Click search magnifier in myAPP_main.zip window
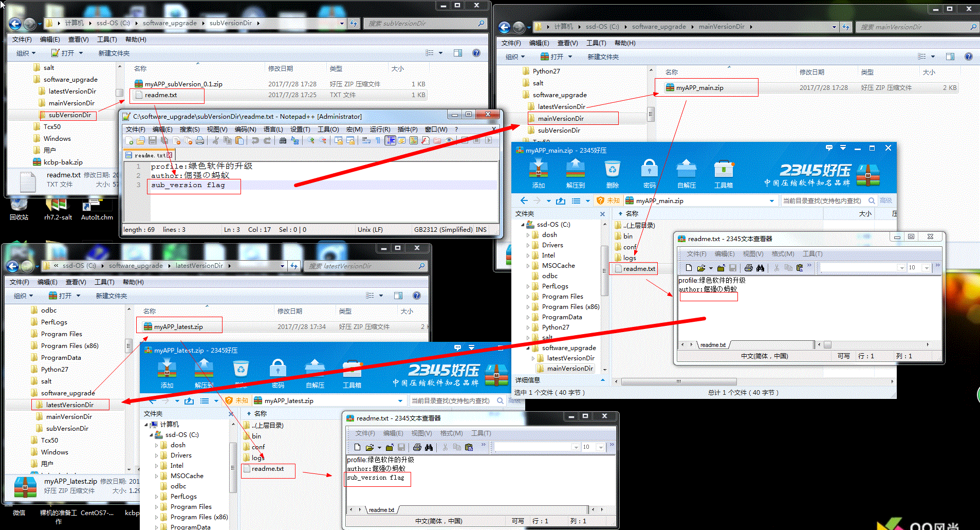This screenshot has width=980, height=530. [872, 200]
